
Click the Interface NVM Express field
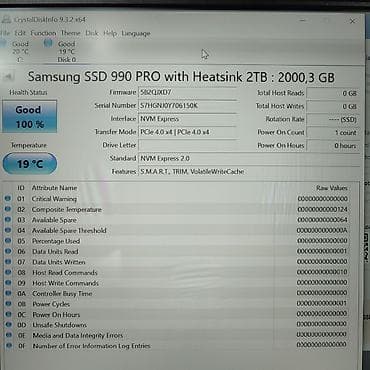(187, 119)
